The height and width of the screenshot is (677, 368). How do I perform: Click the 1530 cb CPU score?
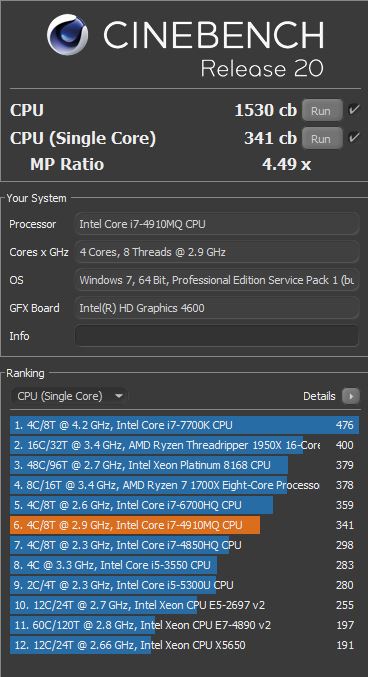pyautogui.click(x=266, y=111)
